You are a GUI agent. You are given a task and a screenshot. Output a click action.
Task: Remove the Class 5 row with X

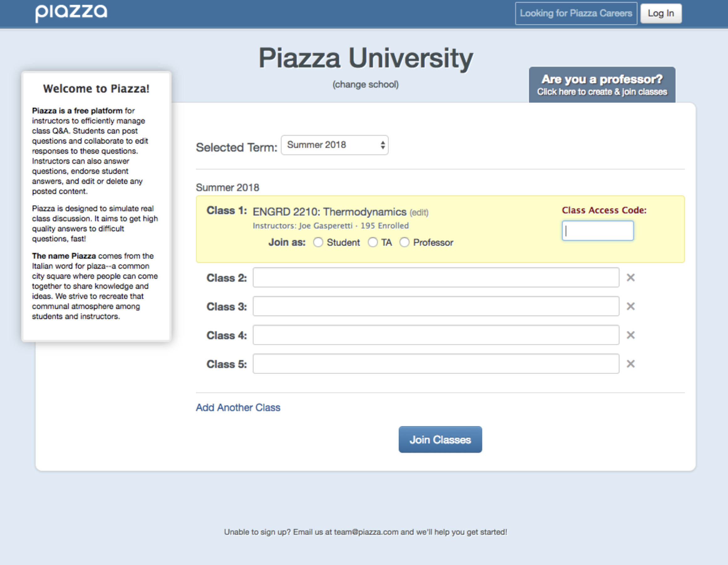point(630,363)
